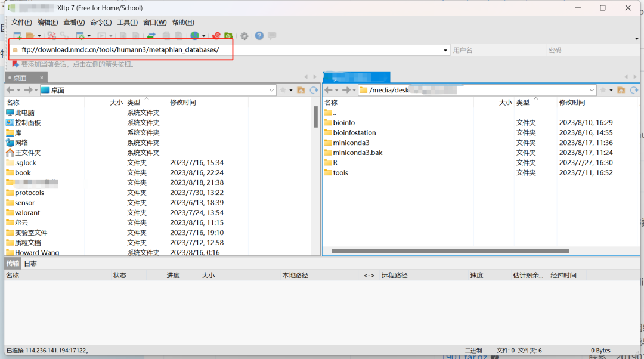Viewport: 644px width, 359px height.
Task: Open the 编辑(E) menu
Action: point(48,22)
